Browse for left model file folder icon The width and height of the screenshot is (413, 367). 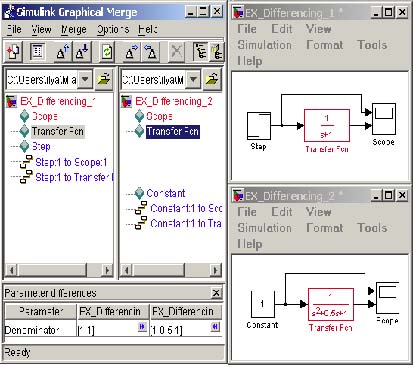click(x=104, y=79)
